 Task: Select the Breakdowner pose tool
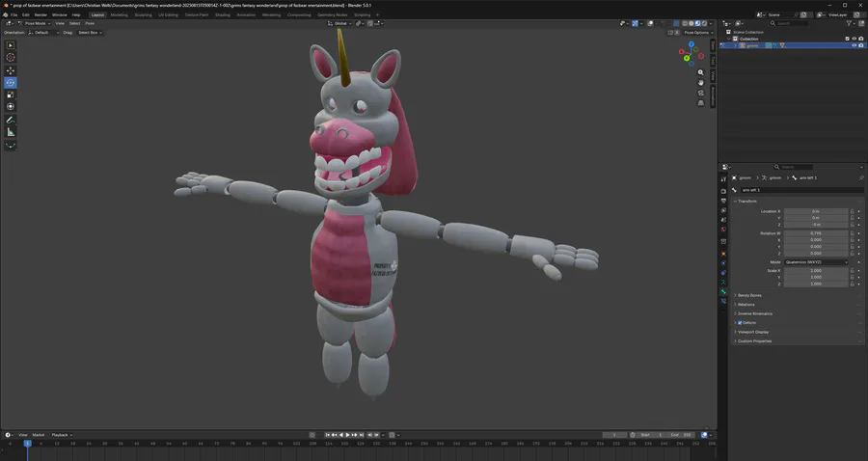point(11,146)
